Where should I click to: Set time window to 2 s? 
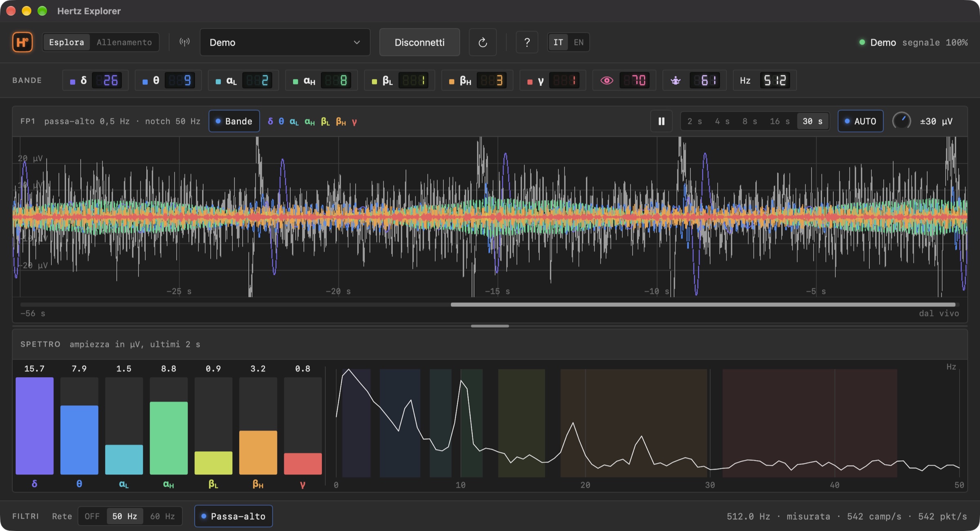[695, 121]
